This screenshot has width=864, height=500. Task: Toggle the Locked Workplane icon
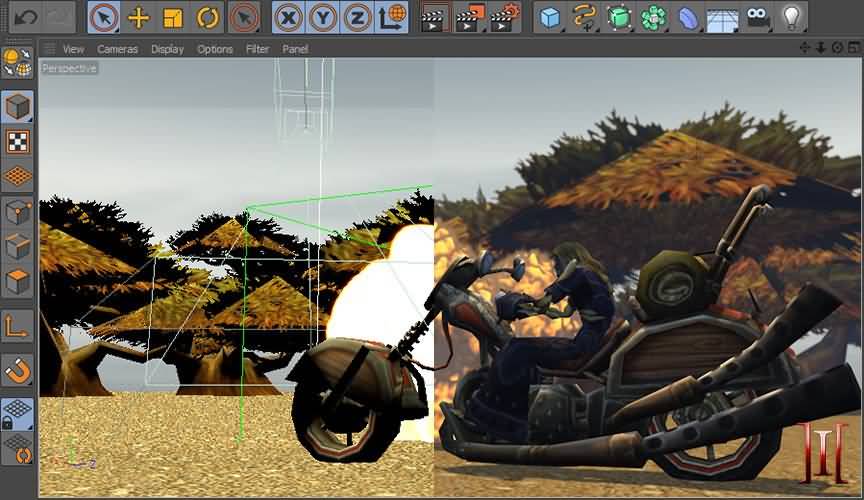(17, 415)
